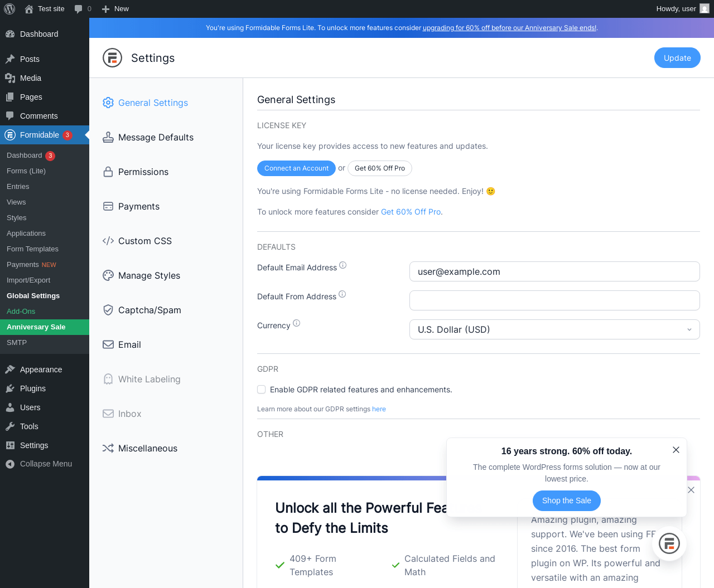Click the Inbox envelope icon
Viewport: 714px width, 588px height.
tap(108, 414)
